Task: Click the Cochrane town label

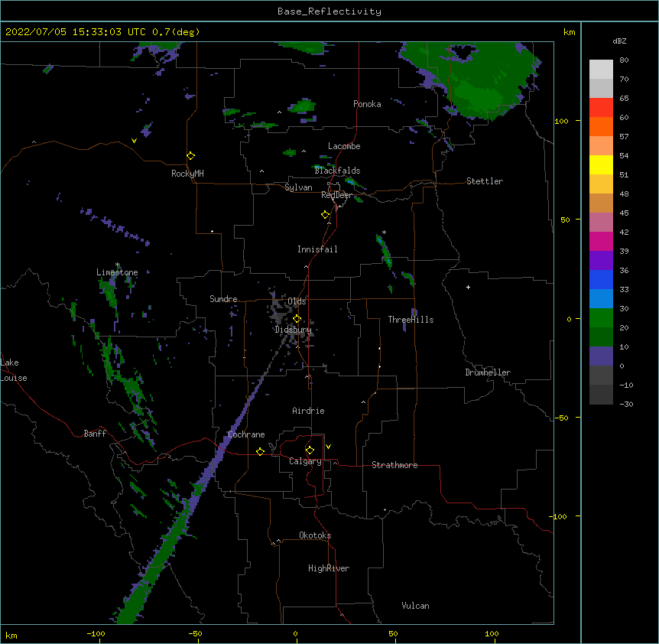Action: point(246,434)
